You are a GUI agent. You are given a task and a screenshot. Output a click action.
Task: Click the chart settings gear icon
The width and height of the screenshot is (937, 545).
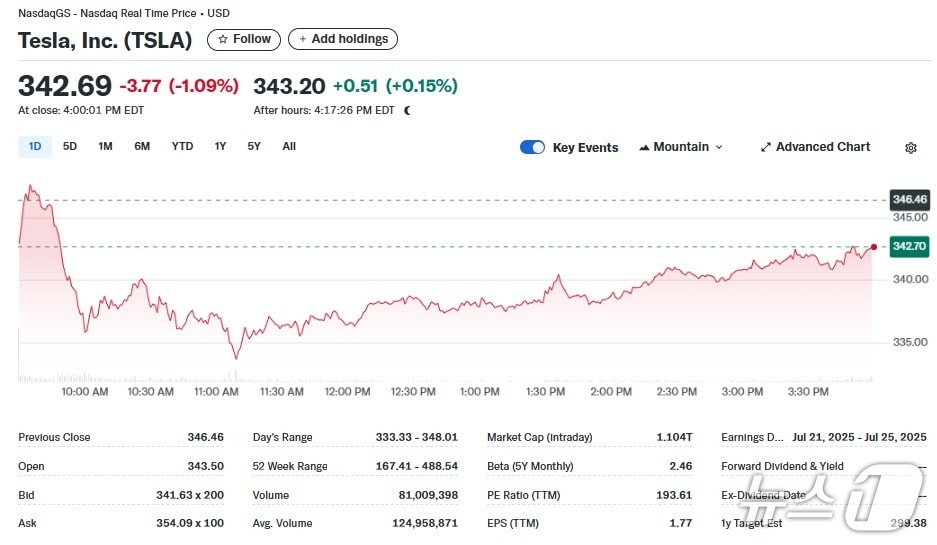pyautogui.click(x=910, y=148)
